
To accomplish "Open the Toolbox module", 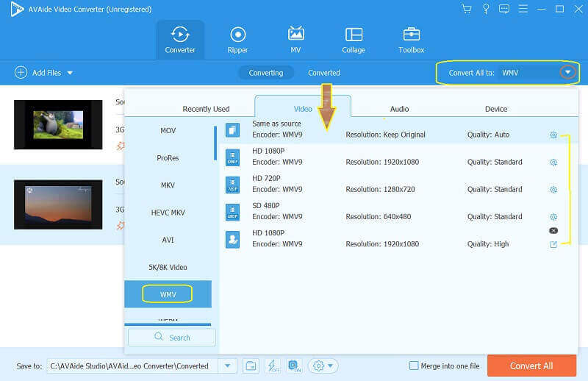I will pos(412,40).
